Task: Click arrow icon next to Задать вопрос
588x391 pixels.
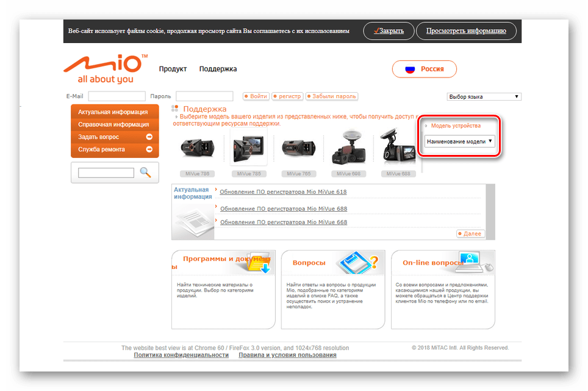Action: pyautogui.click(x=149, y=137)
